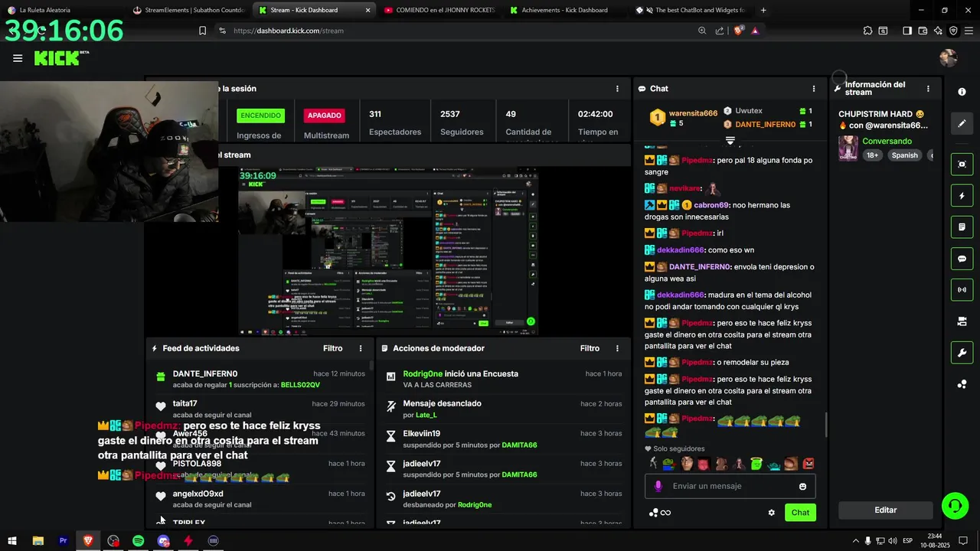The height and width of the screenshot is (551, 980).
Task: Open the Brave main menu hamburger
Action: point(969,31)
